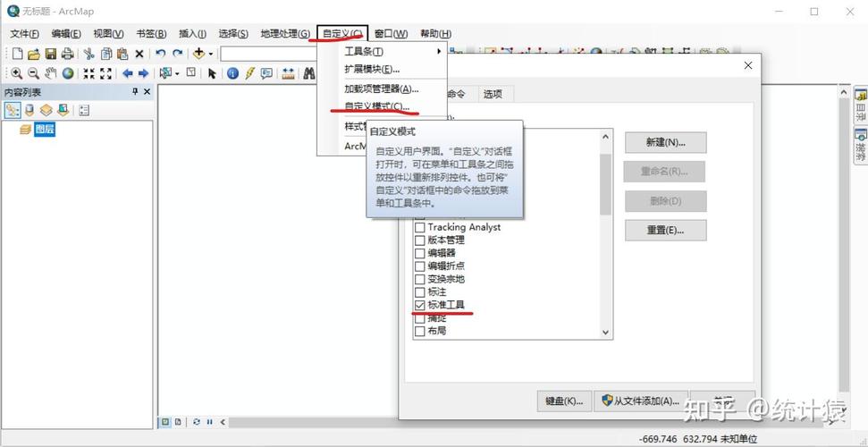868x447 pixels.
Task: Click the Fixed Zoom Out arrows icon
Action: 105,73
